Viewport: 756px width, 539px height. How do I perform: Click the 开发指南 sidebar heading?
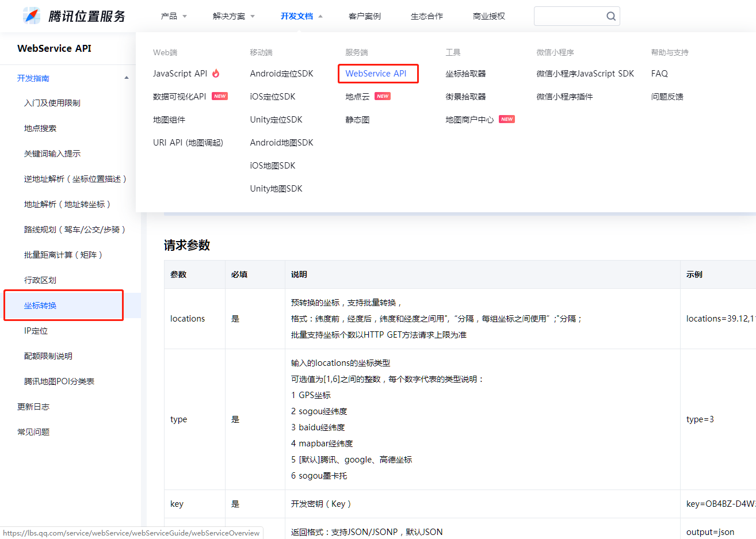click(33, 78)
